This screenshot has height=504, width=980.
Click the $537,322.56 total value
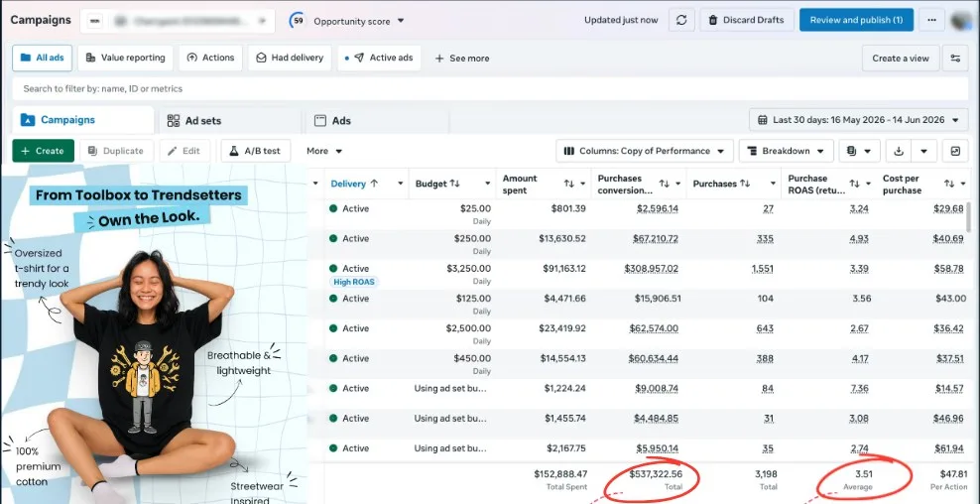coord(656,474)
